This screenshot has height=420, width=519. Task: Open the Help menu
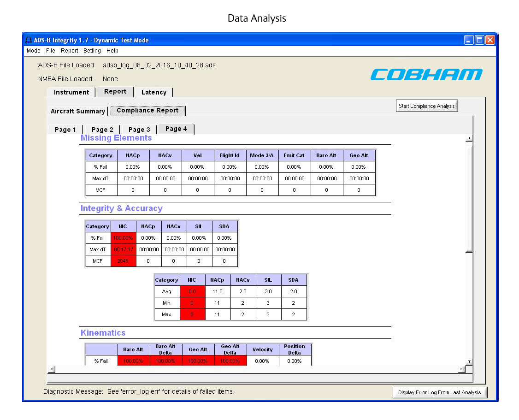[x=112, y=51]
